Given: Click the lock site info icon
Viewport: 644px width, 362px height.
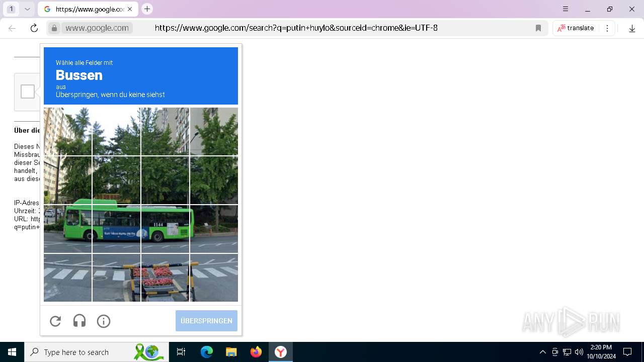Looking at the screenshot, I should (54, 28).
